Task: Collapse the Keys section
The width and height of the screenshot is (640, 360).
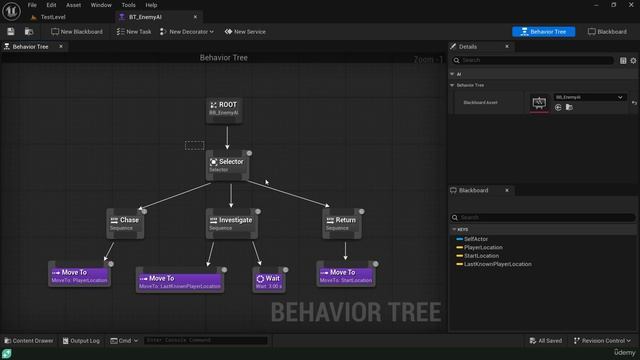Action: tap(454, 229)
